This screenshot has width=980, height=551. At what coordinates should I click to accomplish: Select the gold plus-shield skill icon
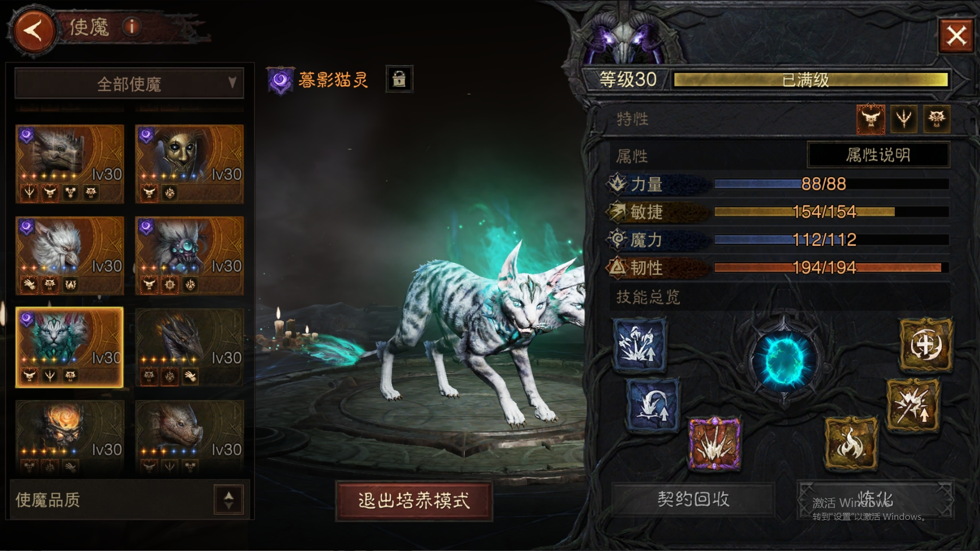click(926, 346)
